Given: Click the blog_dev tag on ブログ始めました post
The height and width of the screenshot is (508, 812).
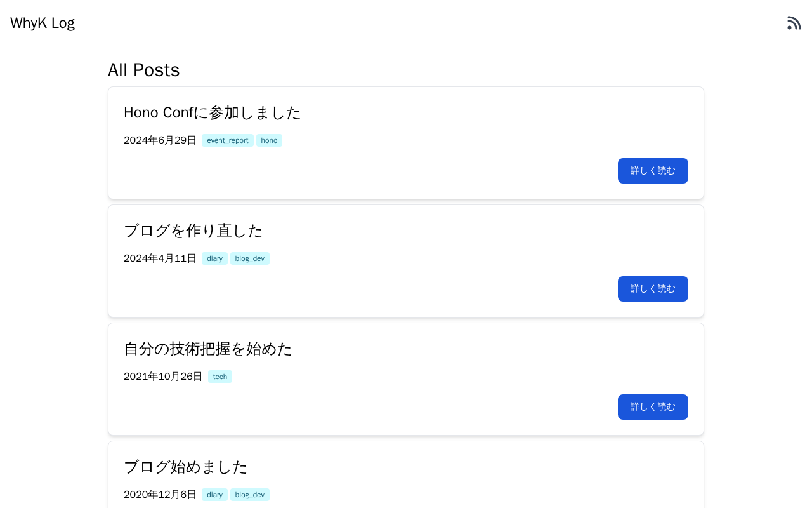Looking at the screenshot, I should point(249,495).
